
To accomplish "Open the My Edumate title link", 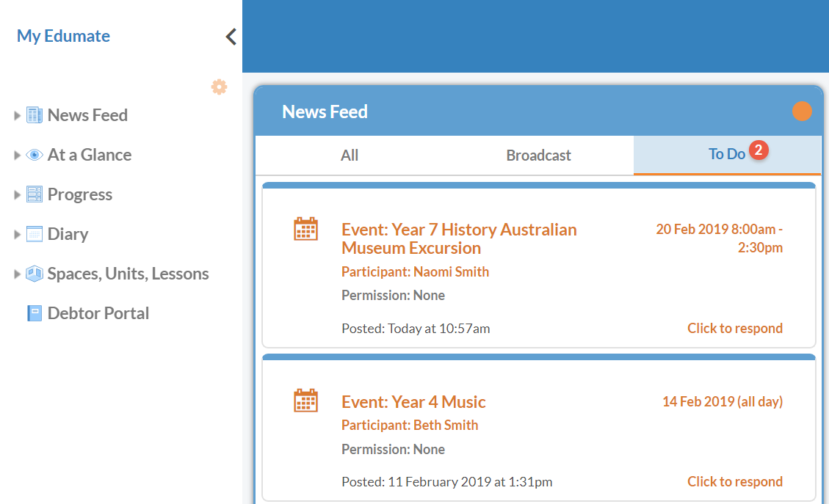I will 63,36.
